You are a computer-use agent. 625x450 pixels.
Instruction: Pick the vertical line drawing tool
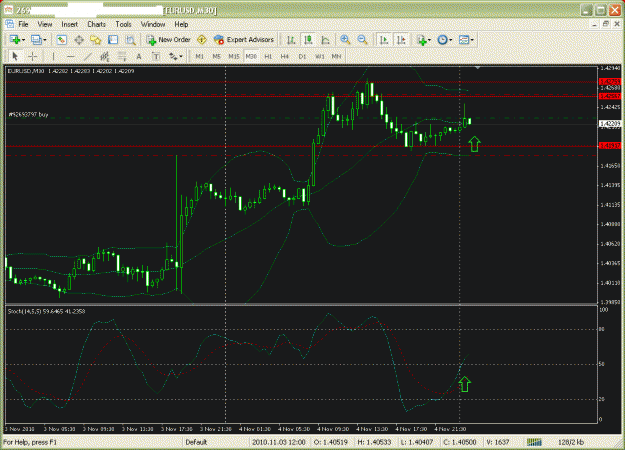(53, 57)
